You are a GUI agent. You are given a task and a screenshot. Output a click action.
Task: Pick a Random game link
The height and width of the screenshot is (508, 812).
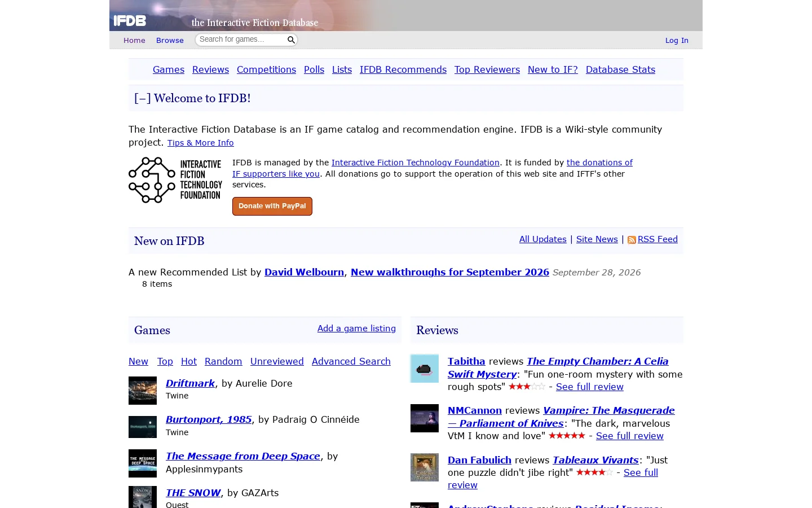coord(223,361)
